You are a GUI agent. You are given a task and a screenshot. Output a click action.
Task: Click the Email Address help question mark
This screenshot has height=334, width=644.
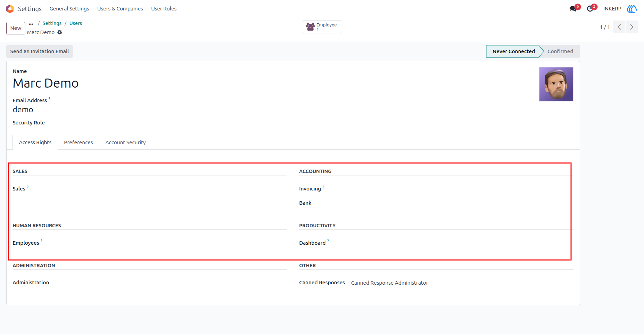click(49, 99)
